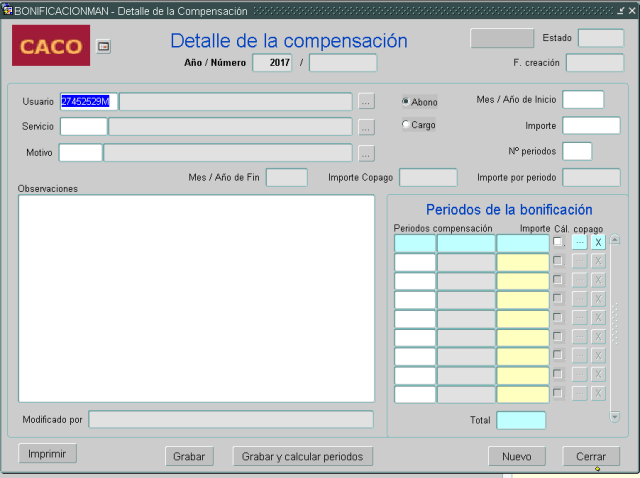Tick Cál. copago checkbox in seventh row
This screenshot has width=640, height=478.
click(x=558, y=355)
